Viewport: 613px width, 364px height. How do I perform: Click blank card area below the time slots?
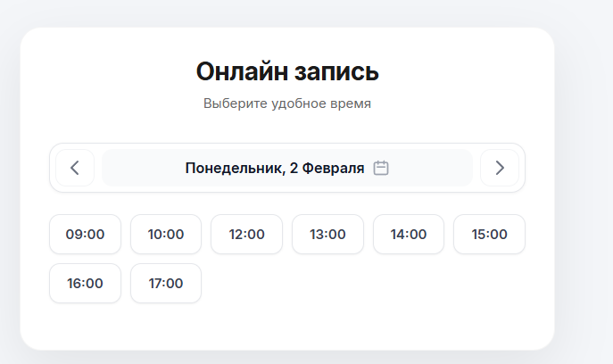click(286, 326)
